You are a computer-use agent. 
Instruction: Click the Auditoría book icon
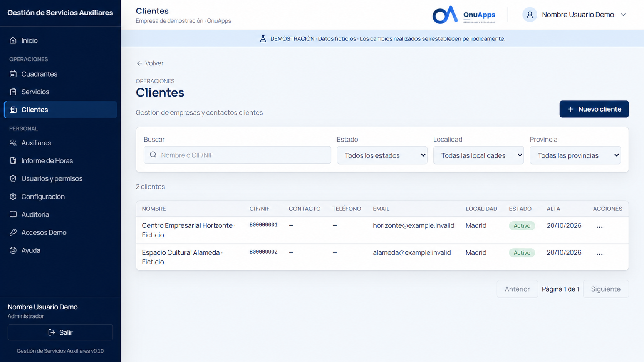13,214
